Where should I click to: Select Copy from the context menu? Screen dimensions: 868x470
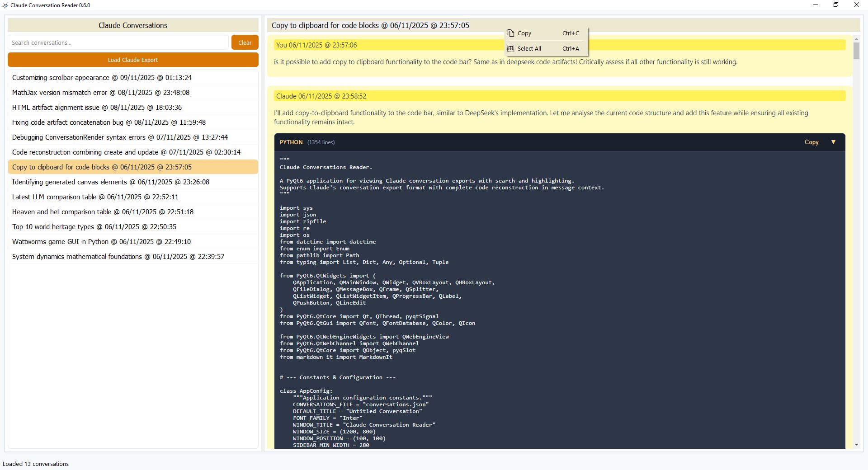tap(524, 33)
